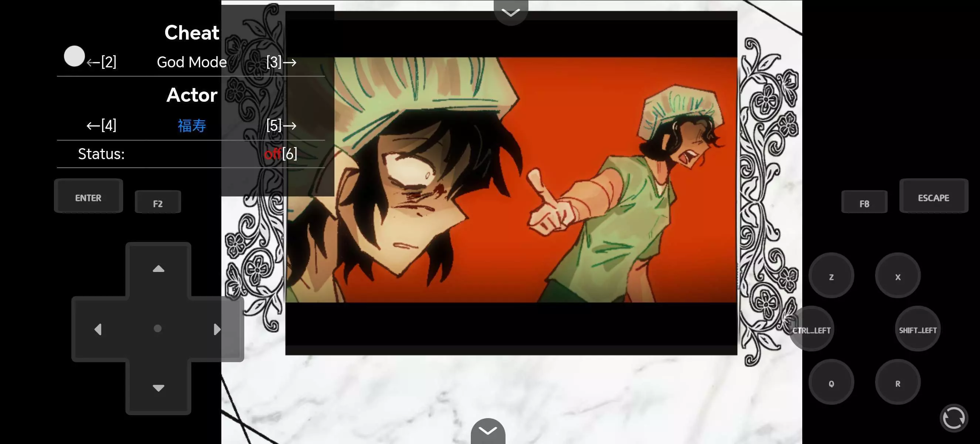Expand the bottom chevron handle
The width and height of the screenshot is (980, 444).
coord(488,430)
